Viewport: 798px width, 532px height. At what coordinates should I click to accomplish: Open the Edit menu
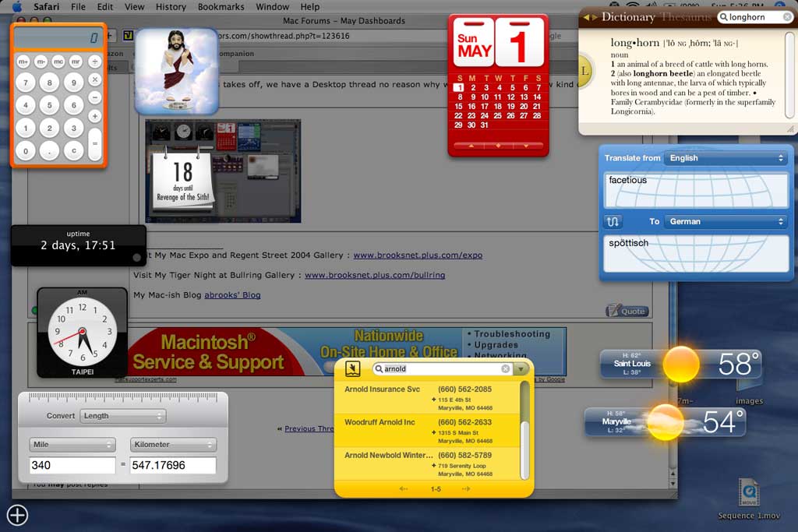click(105, 6)
